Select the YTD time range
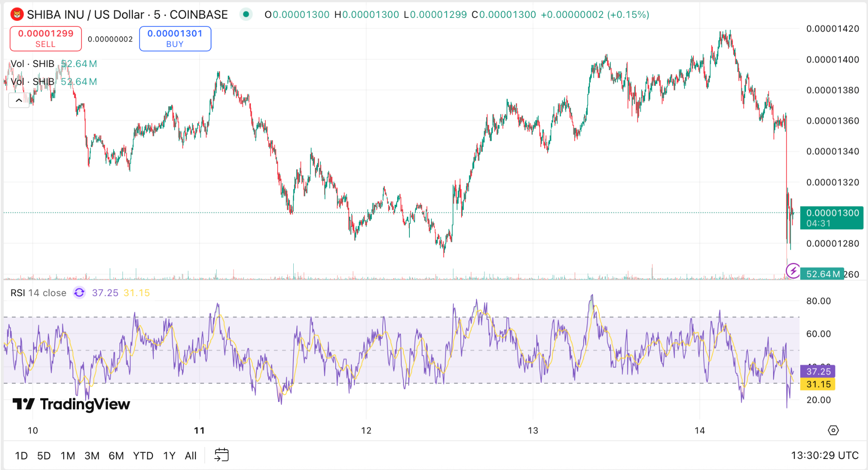Image resolution: width=868 pixels, height=470 pixels. [x=143, y=456]
